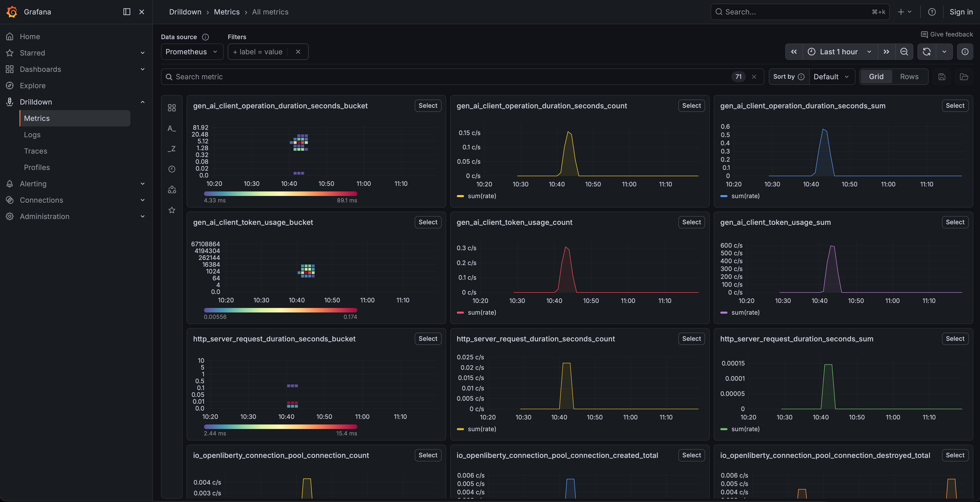Clear filters with the X icon
The width and height of the screenshot is (980, 502).
pyautogui.click(x=298, y=52)
